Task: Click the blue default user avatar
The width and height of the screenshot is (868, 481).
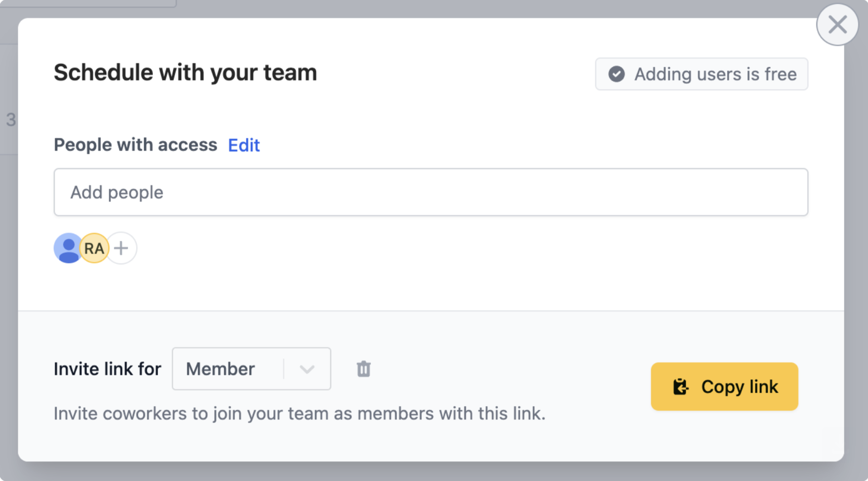Action: coord(66,248)
